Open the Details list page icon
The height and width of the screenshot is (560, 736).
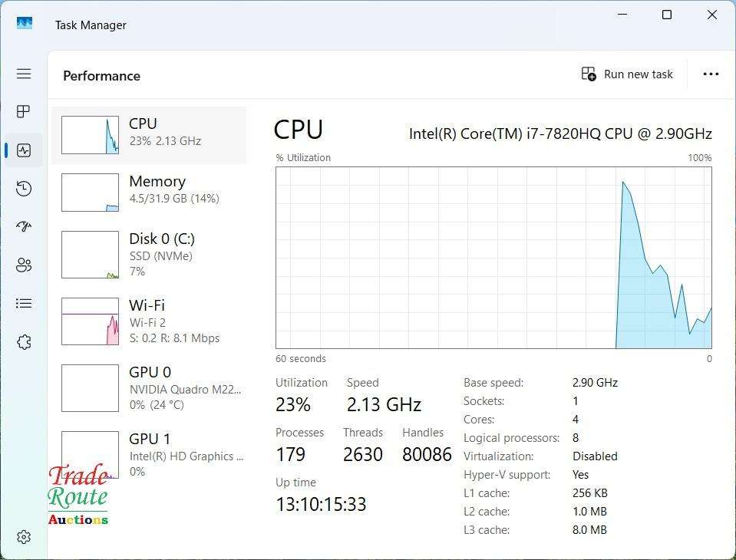coord(24,304)
